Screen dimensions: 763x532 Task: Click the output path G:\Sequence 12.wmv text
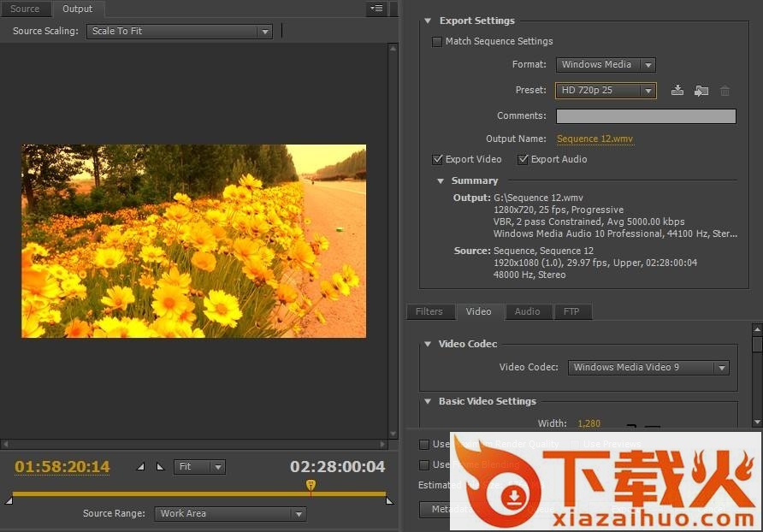click(538, 198)
